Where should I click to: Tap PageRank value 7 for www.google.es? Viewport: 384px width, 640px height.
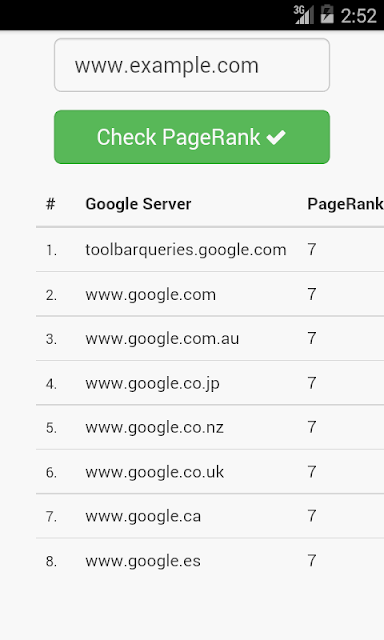click(312, 561)
